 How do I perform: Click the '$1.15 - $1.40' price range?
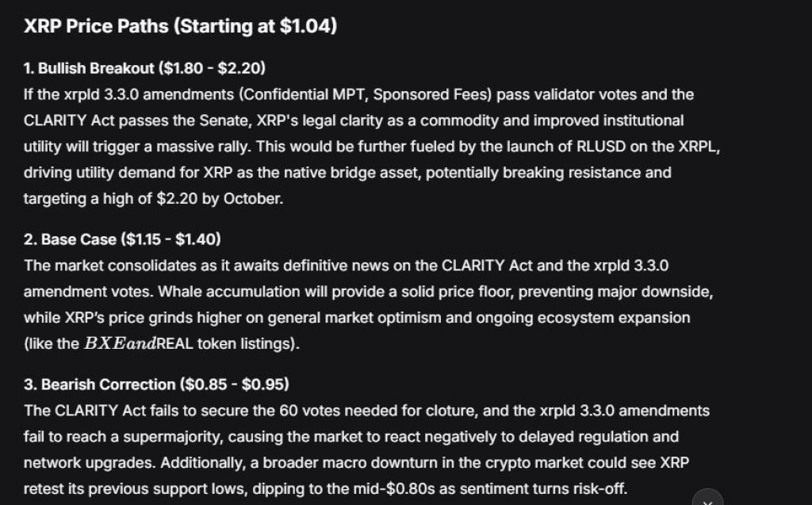(x=171, y=239)
